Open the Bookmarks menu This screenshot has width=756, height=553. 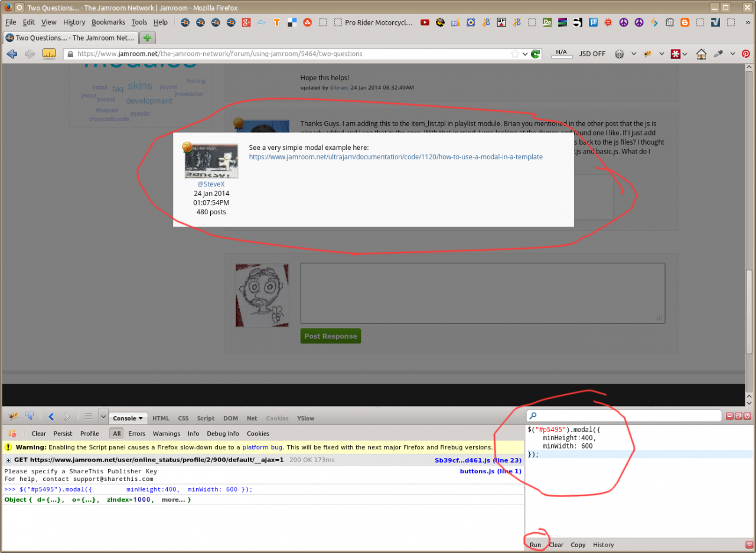[x=108, y=22]
